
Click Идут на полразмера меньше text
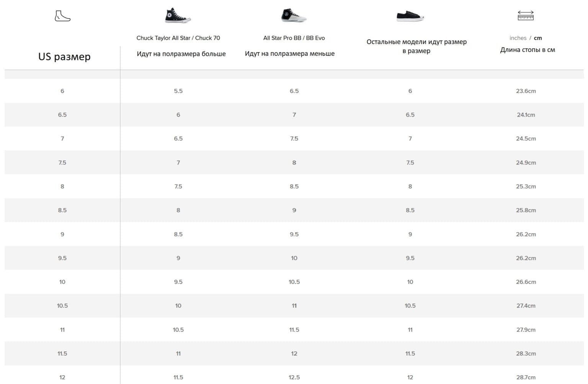290,54
